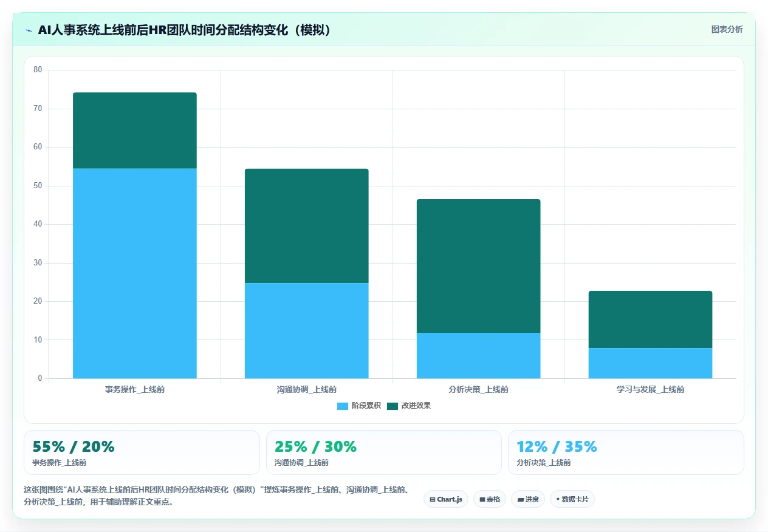The image size is (768, 532).
Task: Click the blue segment of the 学习与发展_上线前 bar
Action: pos(650,363)
